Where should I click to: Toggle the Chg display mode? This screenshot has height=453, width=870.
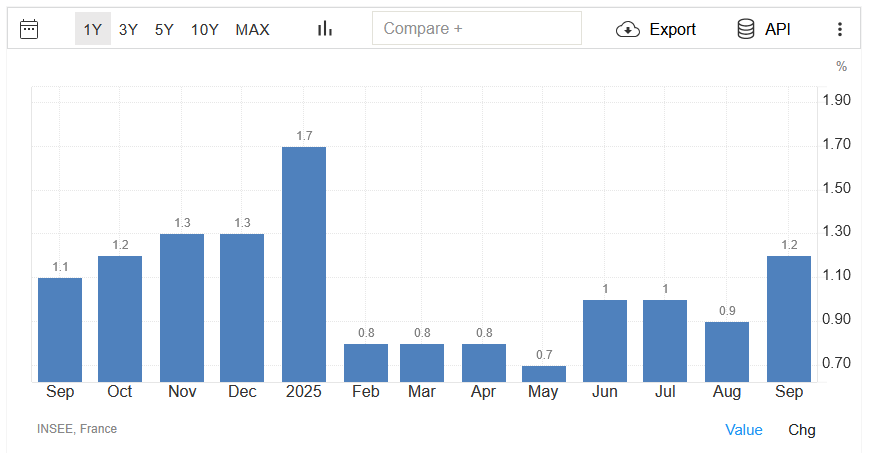tap(802, 430)
